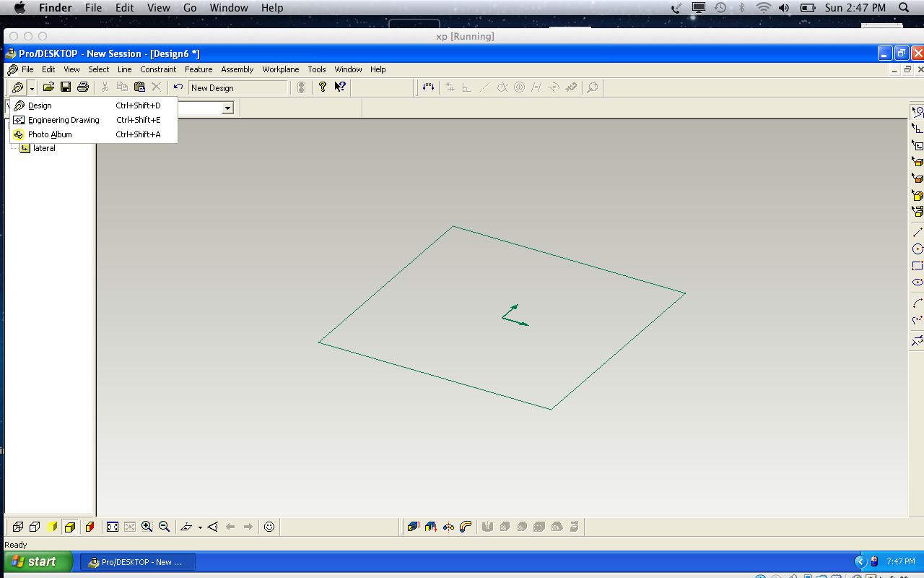Open the Constraint menu
924x578 pixels.
(x=158, y=69)
